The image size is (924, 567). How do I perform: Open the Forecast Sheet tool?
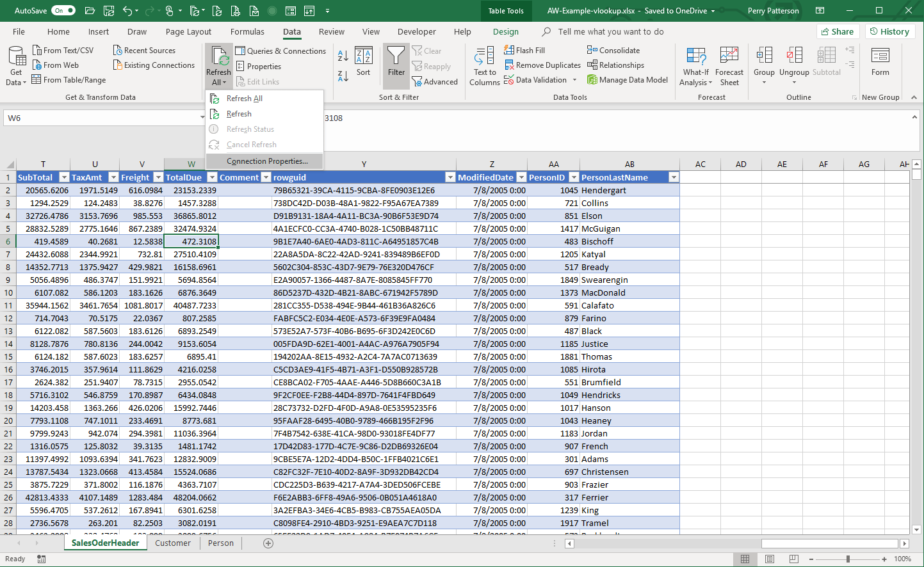click(x=729, y=66)
